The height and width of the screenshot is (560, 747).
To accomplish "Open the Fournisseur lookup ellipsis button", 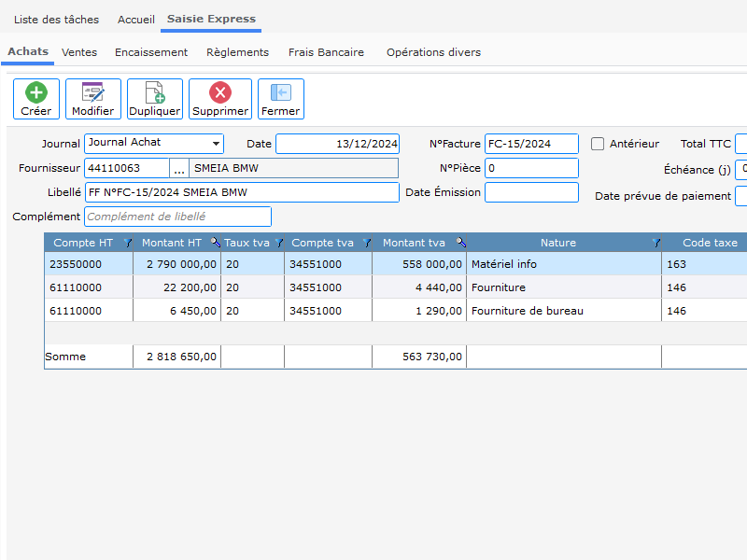I will [x=179, y=168].
